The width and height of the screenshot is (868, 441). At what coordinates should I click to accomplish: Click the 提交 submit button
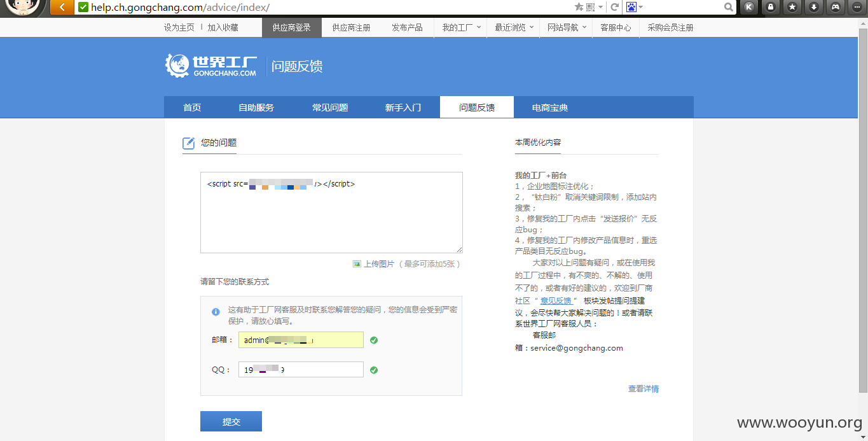[231, 421]
